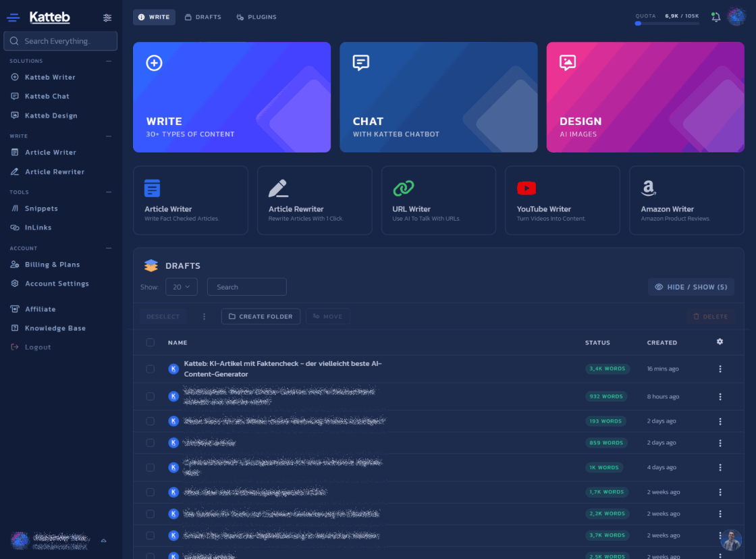Open the three-dot menu for the 3,4K words draft

point(720,369)
